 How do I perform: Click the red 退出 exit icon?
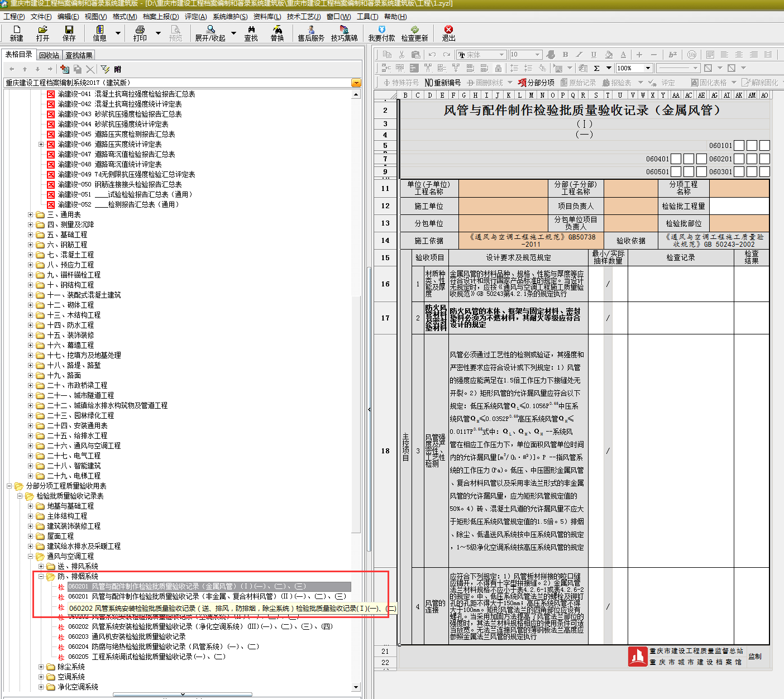448,33
